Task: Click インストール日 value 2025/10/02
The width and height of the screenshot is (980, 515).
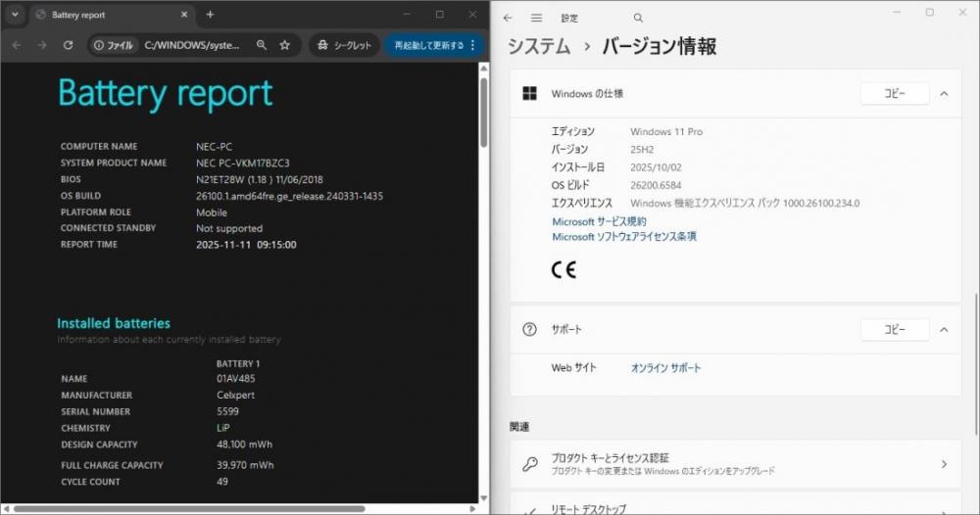Action: click(x=656, y=167)
